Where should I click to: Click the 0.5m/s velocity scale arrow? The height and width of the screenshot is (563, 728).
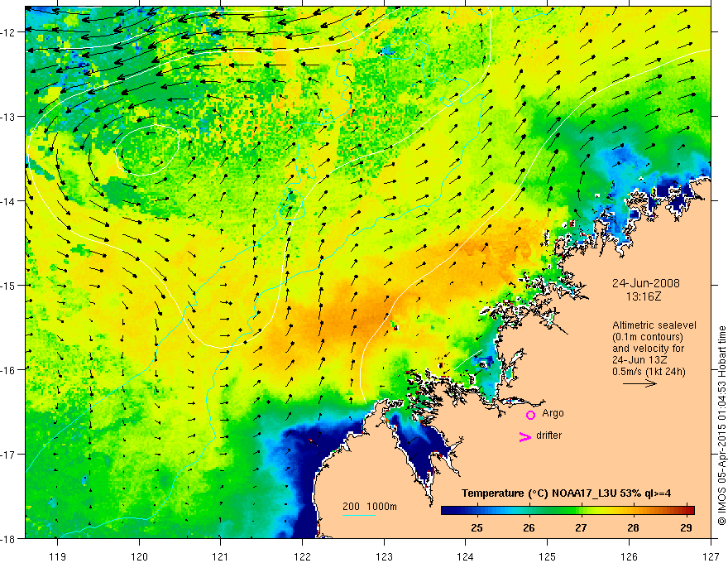[639, 383]
